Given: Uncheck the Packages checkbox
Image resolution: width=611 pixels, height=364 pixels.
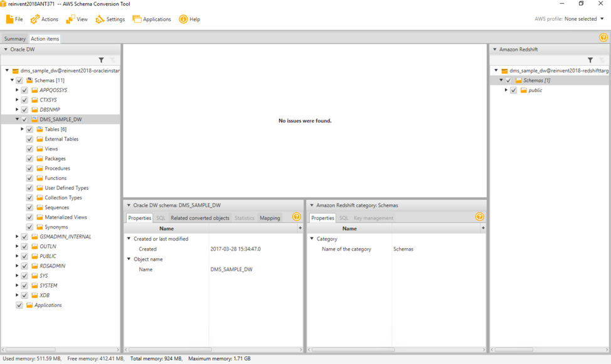Looking at the screenshot, I should (29, 159).
